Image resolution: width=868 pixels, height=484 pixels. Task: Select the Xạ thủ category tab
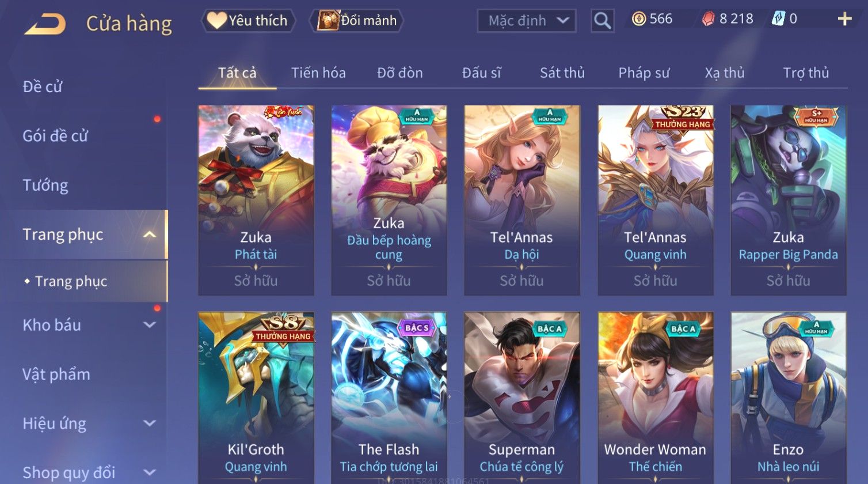click(724, 73)
